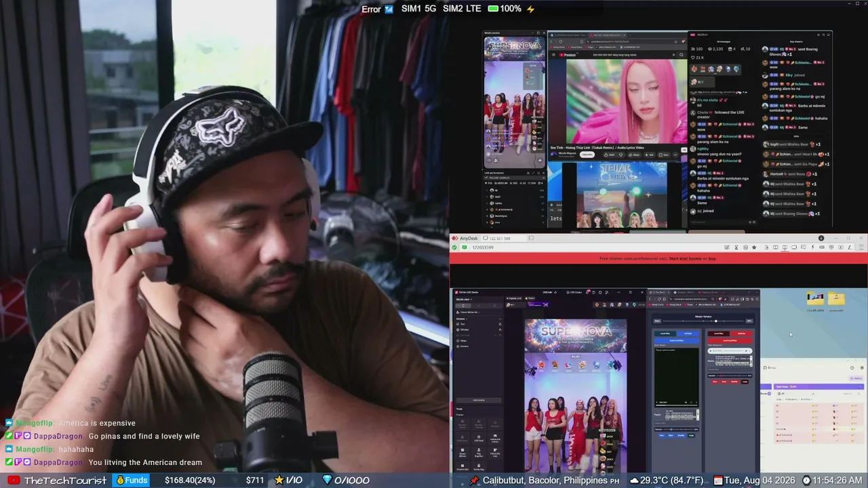Click 'LIVE Center' in LIVE Studio title bar
Viewport: 868px width, 488px height.
tap(576, 292)
